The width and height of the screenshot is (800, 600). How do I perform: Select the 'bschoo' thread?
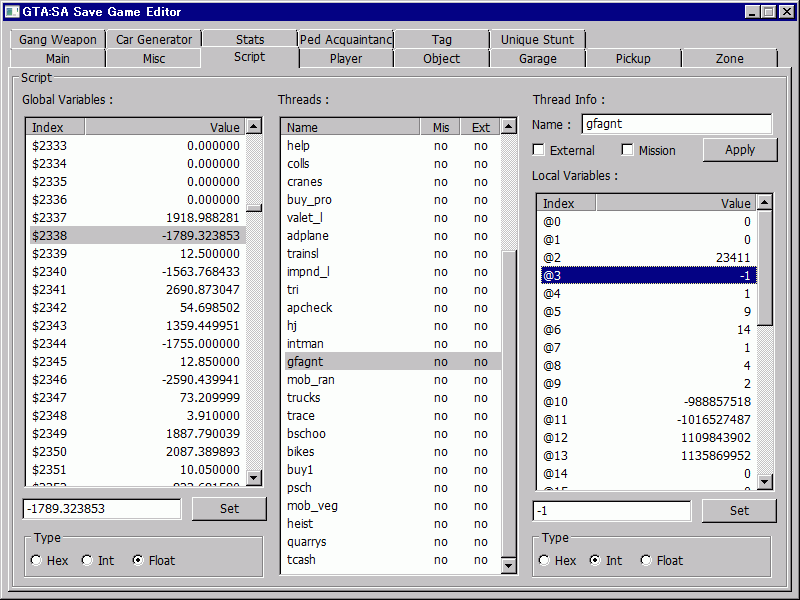click(x=392, y=433)
